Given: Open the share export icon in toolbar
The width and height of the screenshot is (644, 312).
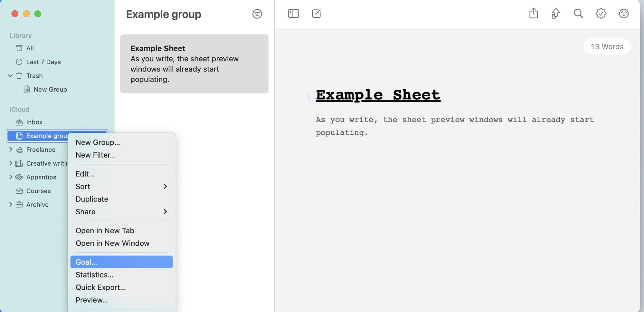Looking at the screenshot, I should click(x=534, y=14).
